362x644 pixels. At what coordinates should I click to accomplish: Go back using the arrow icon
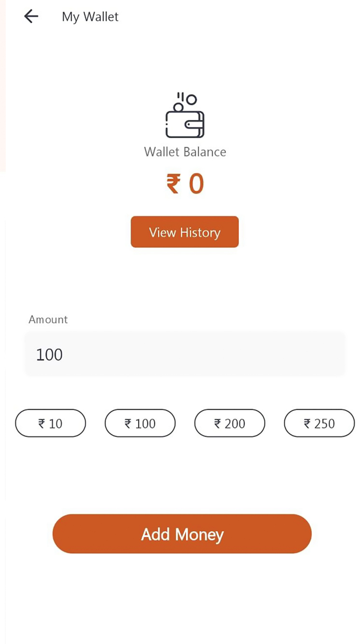tap(31, 16)
